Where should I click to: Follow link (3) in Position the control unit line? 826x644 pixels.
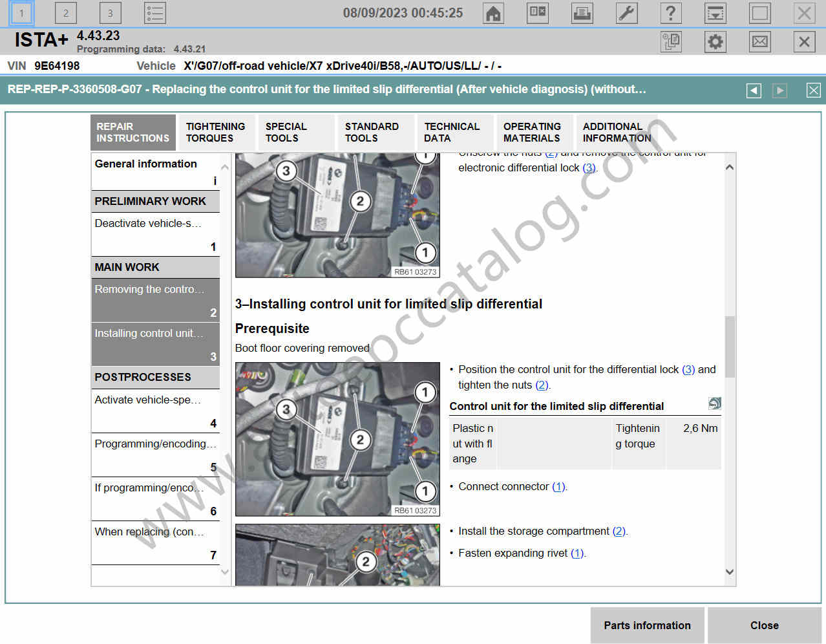click(x=688, y=369)
